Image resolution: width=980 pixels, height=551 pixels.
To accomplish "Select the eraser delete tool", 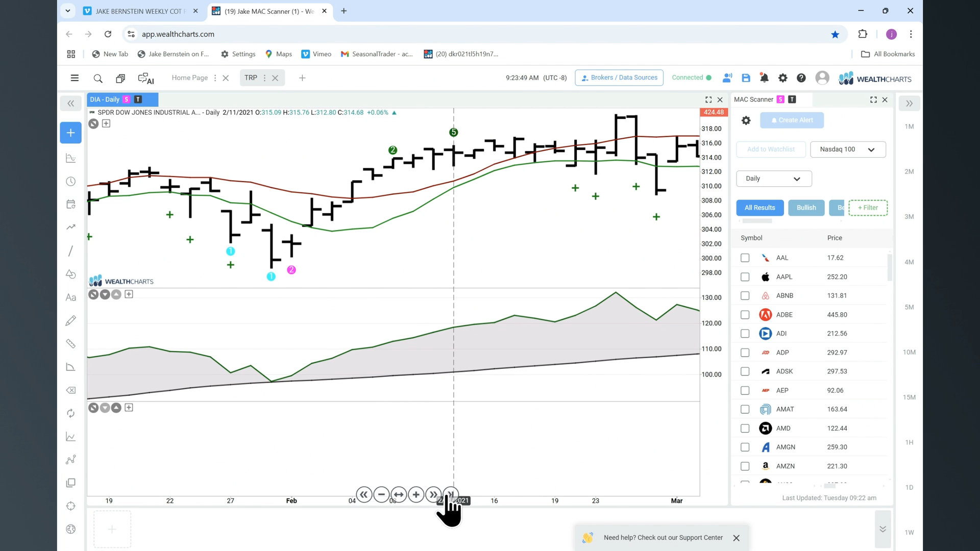I will (x=70, y=390).
